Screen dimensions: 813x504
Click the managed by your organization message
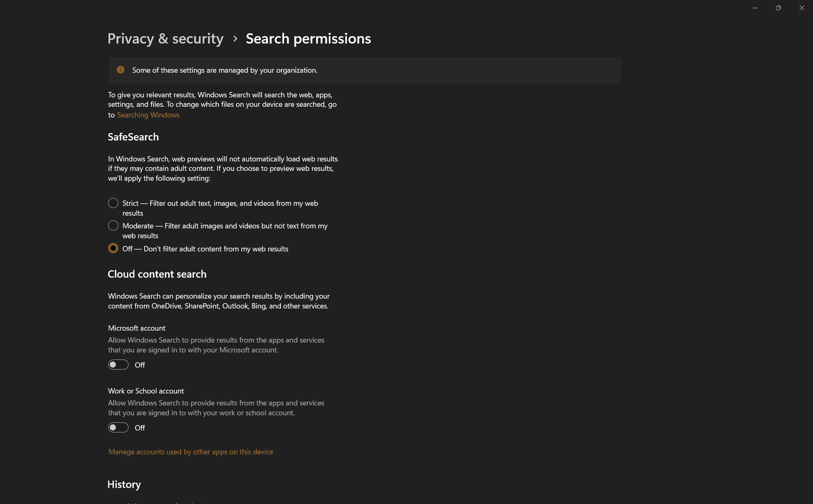pos(225,70)
